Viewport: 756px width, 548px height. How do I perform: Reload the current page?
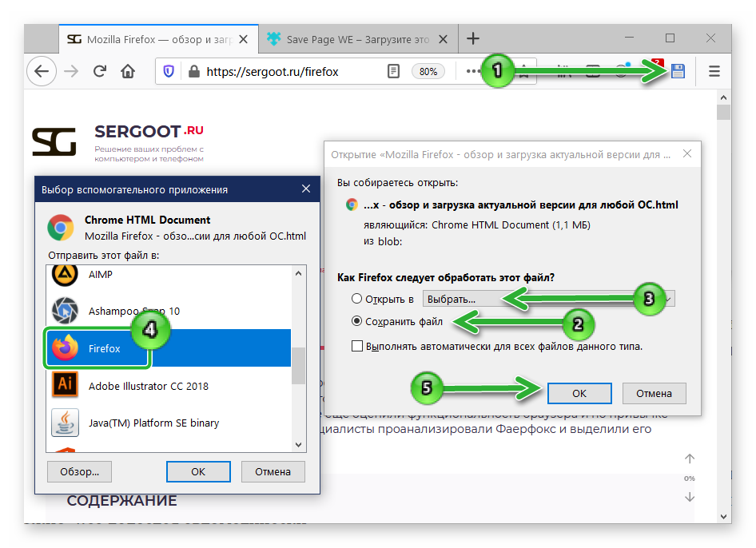[100, 71]
